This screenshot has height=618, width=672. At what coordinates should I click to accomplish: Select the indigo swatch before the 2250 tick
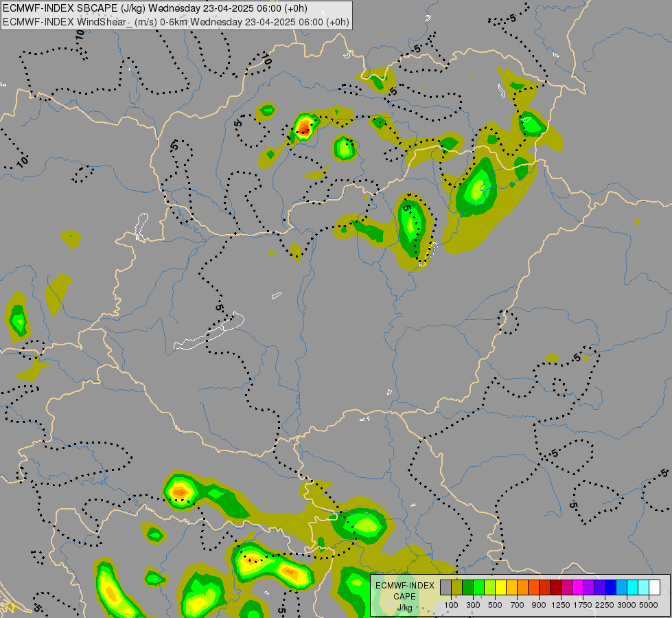[600, 587]
